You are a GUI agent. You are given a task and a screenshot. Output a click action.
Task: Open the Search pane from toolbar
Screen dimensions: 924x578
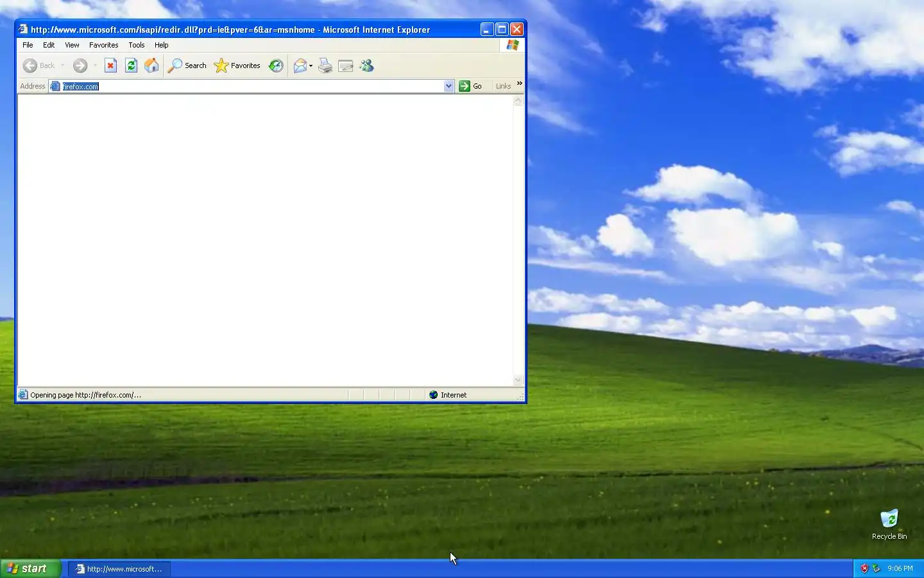187,66
